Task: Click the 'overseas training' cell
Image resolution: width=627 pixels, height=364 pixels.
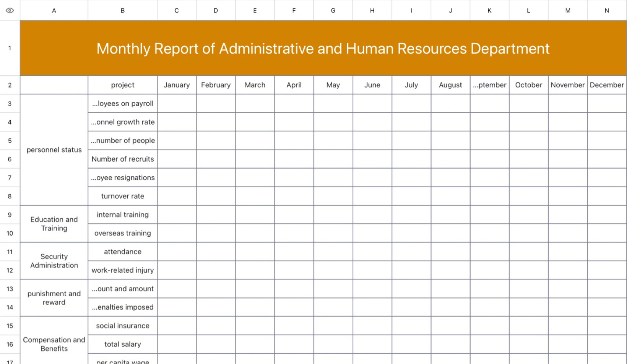Action: (x=123, y=233)
